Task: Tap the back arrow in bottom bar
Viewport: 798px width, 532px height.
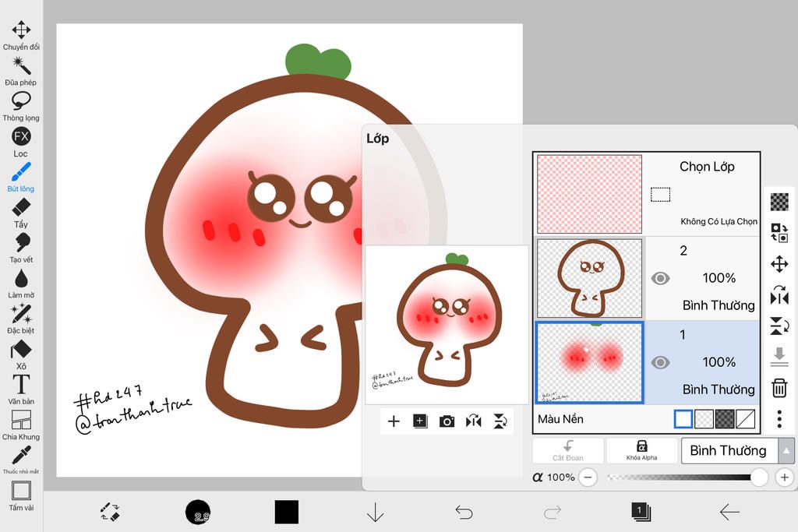Action: pyautogui.click(x=729, y=513)
